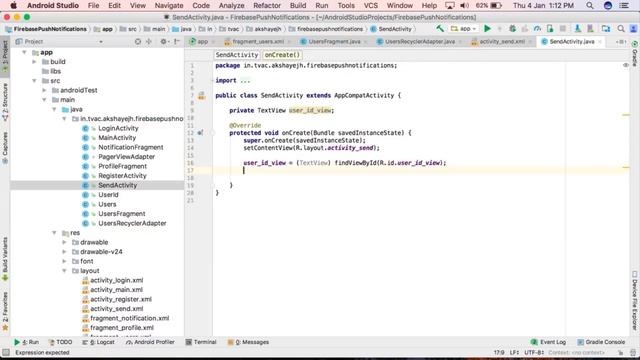Close the SendActivity.java tab
Image resolution: width=640 pixels, height=360 pixels.
click(x=600, y=42)
